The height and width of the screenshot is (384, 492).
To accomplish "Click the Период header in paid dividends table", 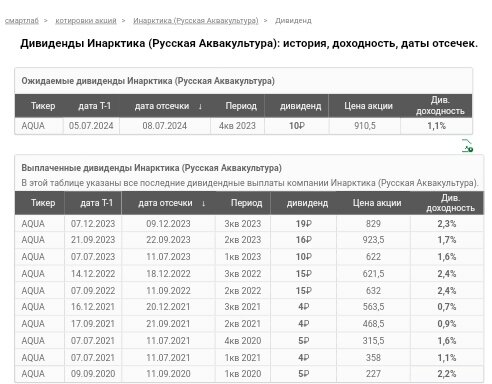I will pos(246,203).
